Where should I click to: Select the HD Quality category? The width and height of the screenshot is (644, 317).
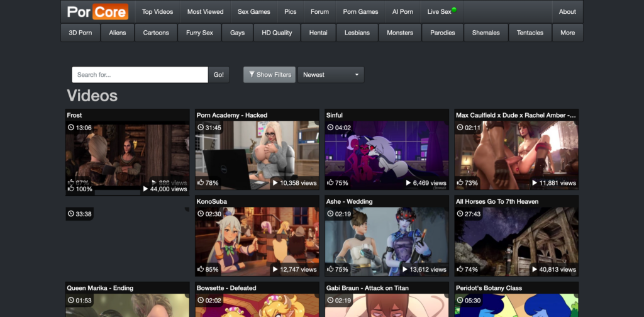(x=277, y=33)
